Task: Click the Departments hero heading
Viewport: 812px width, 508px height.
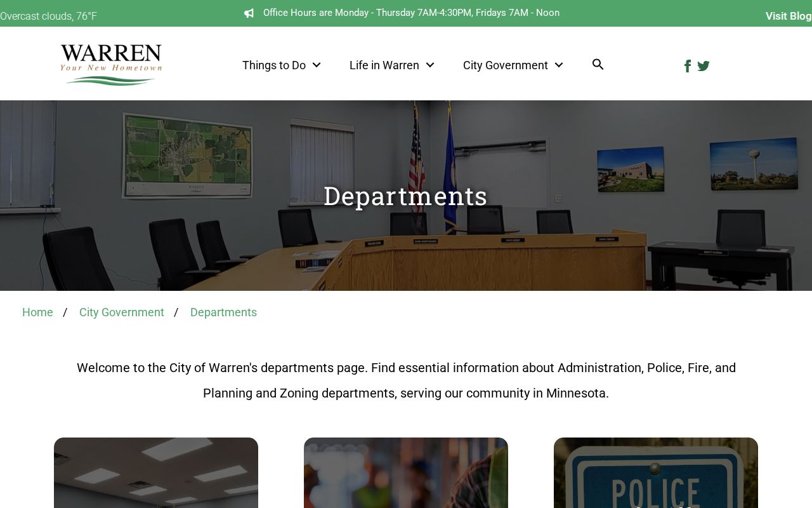Action: [x=405, y=196]
